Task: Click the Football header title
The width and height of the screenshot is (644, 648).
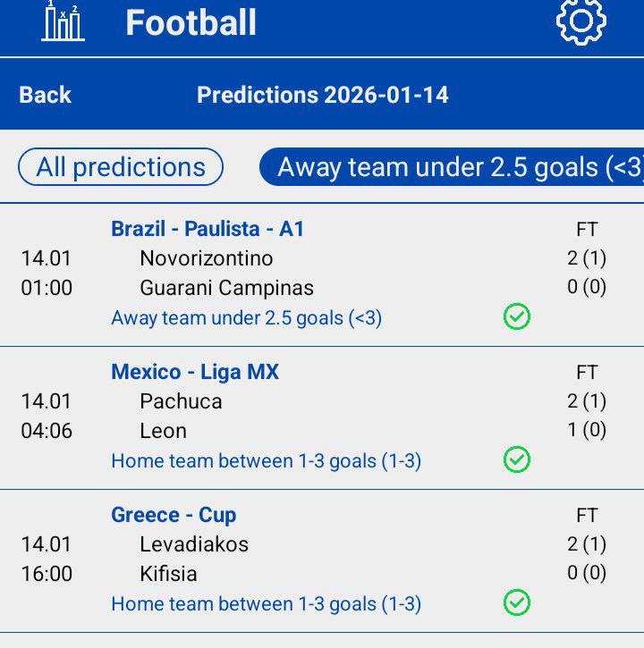Action: tap(191, 22)
